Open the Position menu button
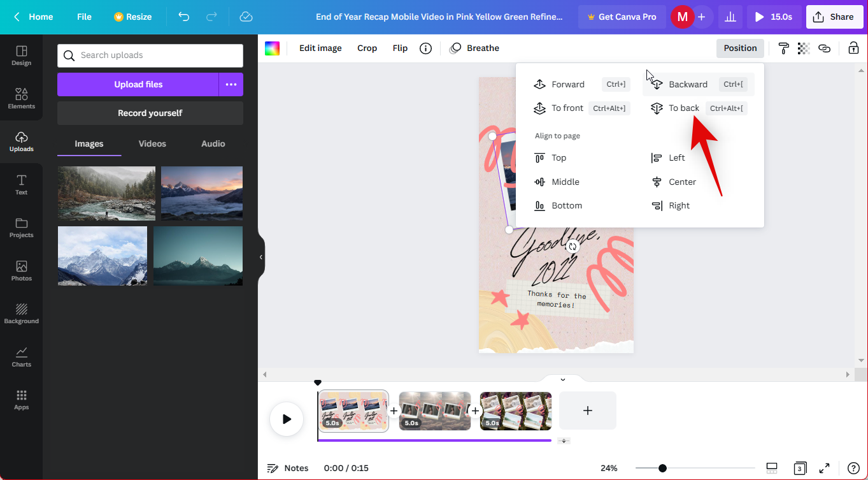The image size is (868, 480). click(x=740, y=48)
